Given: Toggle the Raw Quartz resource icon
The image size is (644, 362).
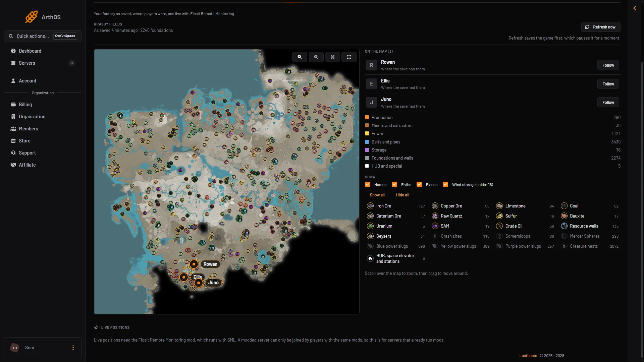Looking at the screenshot, I should click(x=435, y=216).
